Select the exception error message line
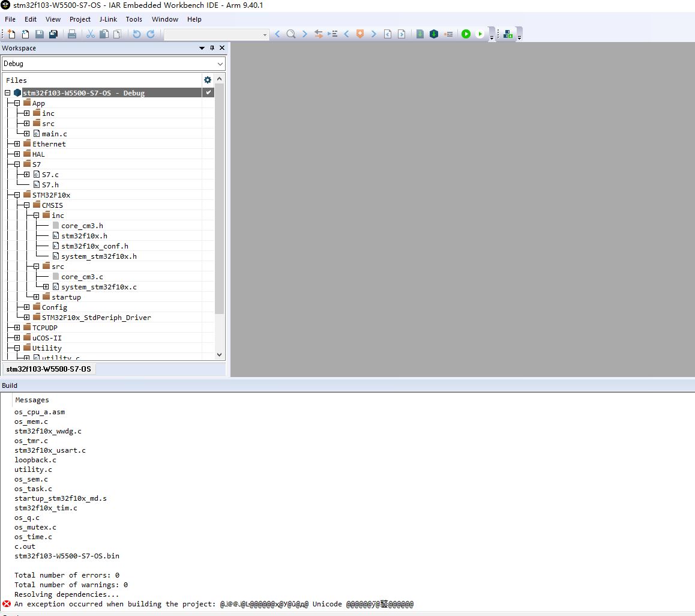This screenshot has width=695, height=616. (x=214, y=604)
